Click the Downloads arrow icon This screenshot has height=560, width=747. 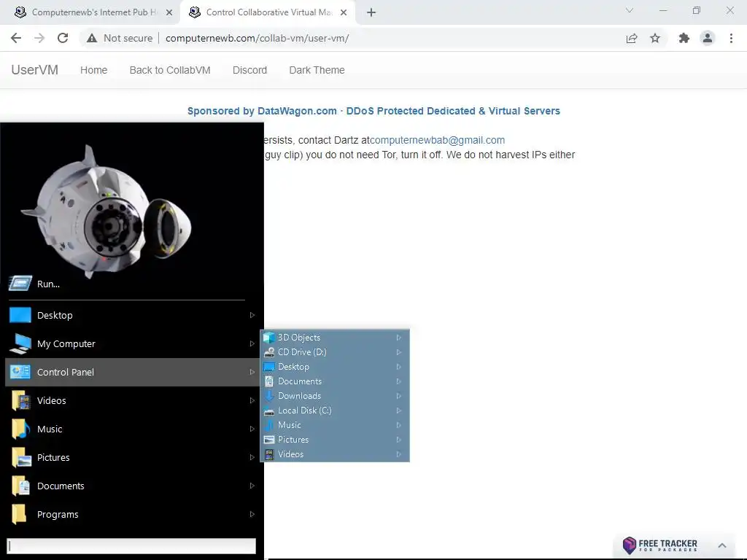coord(269,396)
